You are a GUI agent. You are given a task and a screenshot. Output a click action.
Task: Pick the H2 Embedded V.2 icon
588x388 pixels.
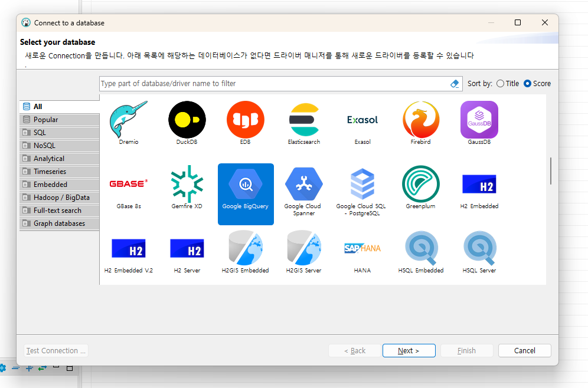pos(129,248)
